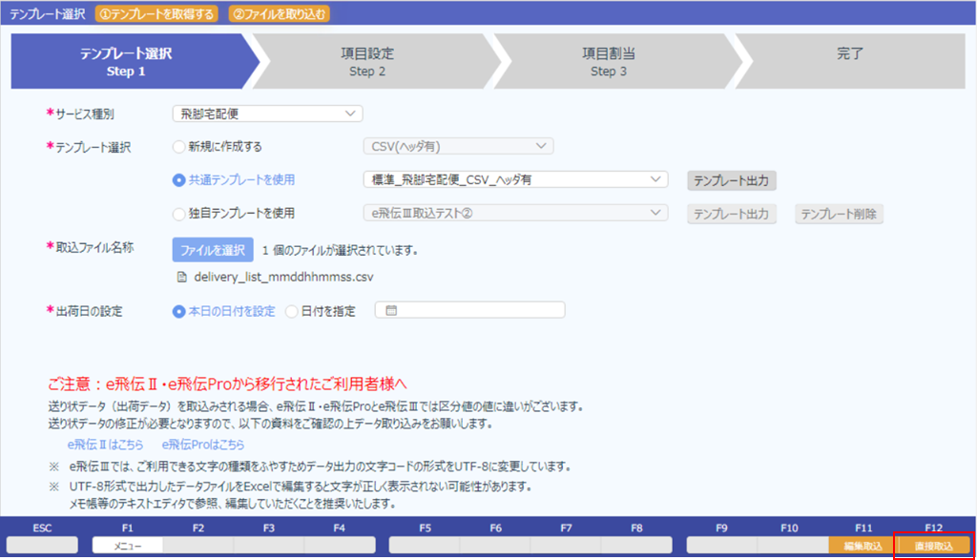Select 独自テンプレートを使用 radio option
The height and width of the screenshot is (560, 977).
point(178,214)
